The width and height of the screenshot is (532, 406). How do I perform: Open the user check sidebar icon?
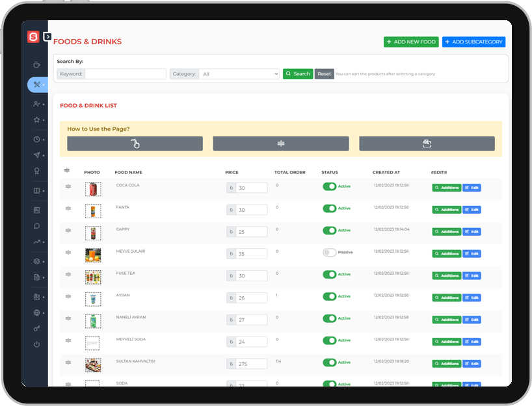(37, 104)
